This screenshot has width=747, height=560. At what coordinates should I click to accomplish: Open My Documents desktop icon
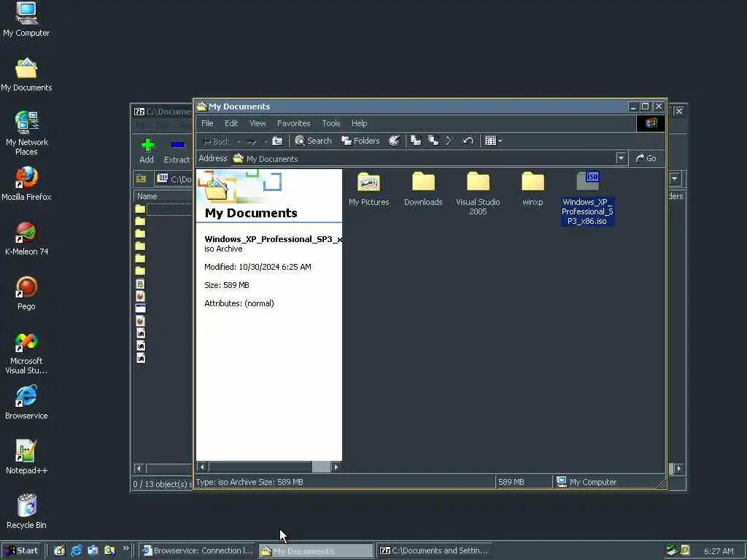click(x=26, y=75)
